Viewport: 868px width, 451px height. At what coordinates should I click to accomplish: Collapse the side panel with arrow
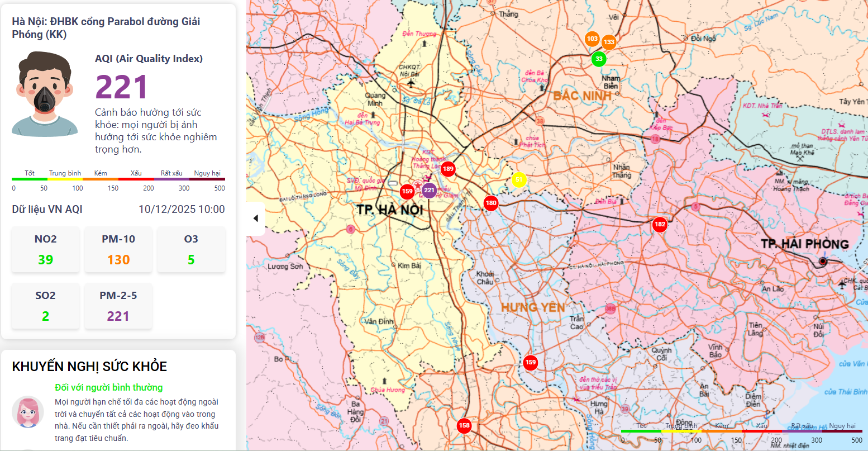(x=256, y=219)
